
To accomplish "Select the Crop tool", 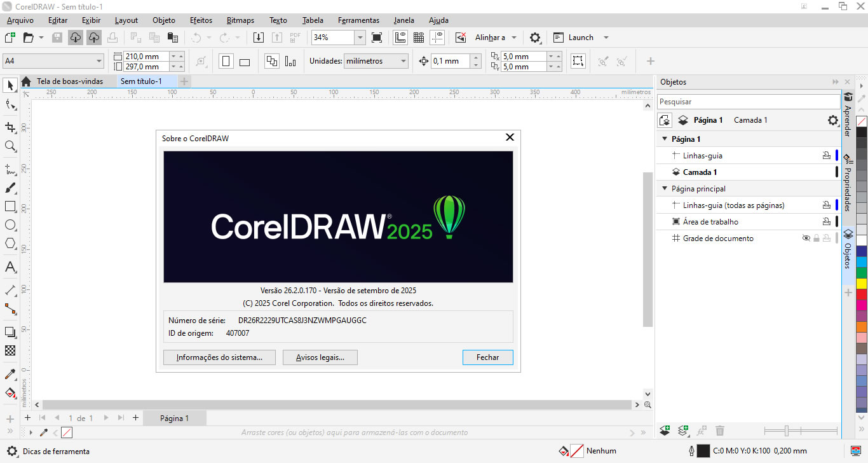I will (10, 127).
